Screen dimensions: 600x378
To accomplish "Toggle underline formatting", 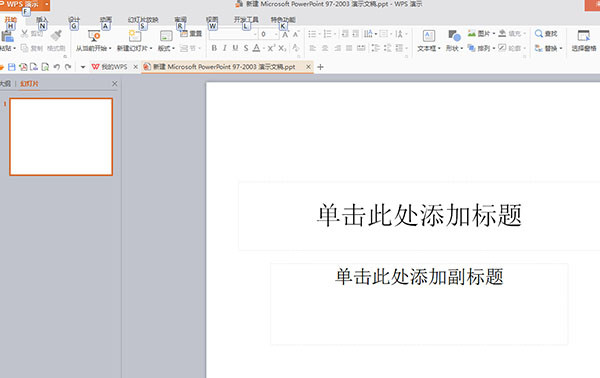I will 235,48.
